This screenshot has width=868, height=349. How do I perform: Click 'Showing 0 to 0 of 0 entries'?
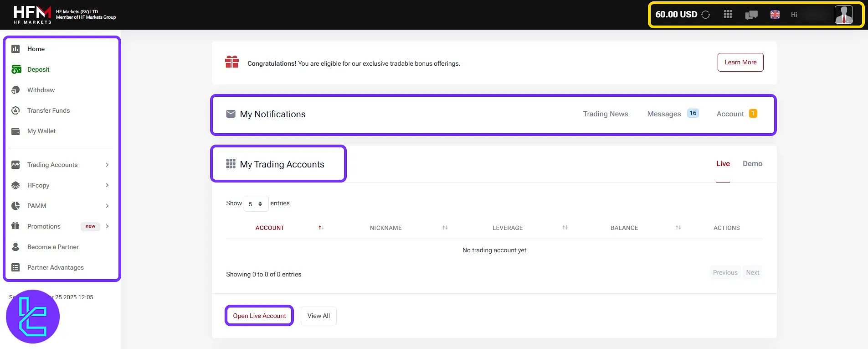pyautogui.click(x=264, y=274)
